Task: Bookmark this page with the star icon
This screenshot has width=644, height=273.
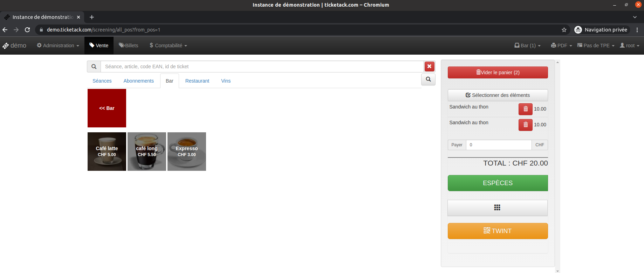Action: pyautogui.click(x=564, y=30)
